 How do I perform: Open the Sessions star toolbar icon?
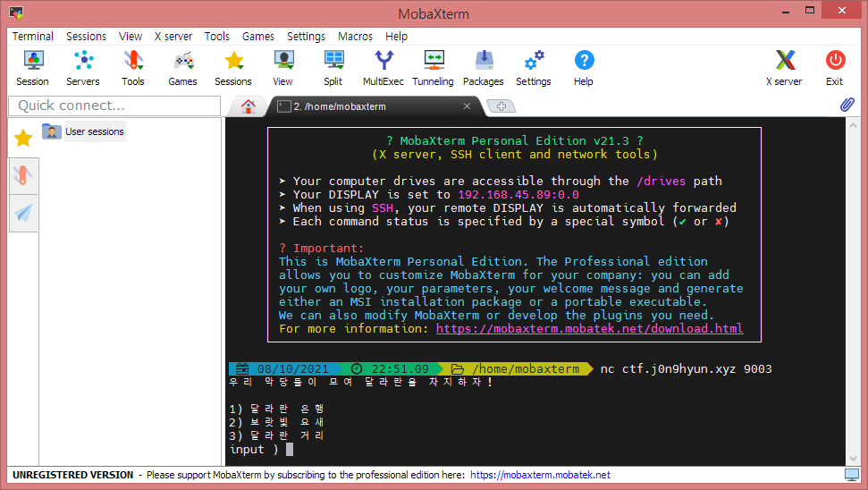(233, 69)
